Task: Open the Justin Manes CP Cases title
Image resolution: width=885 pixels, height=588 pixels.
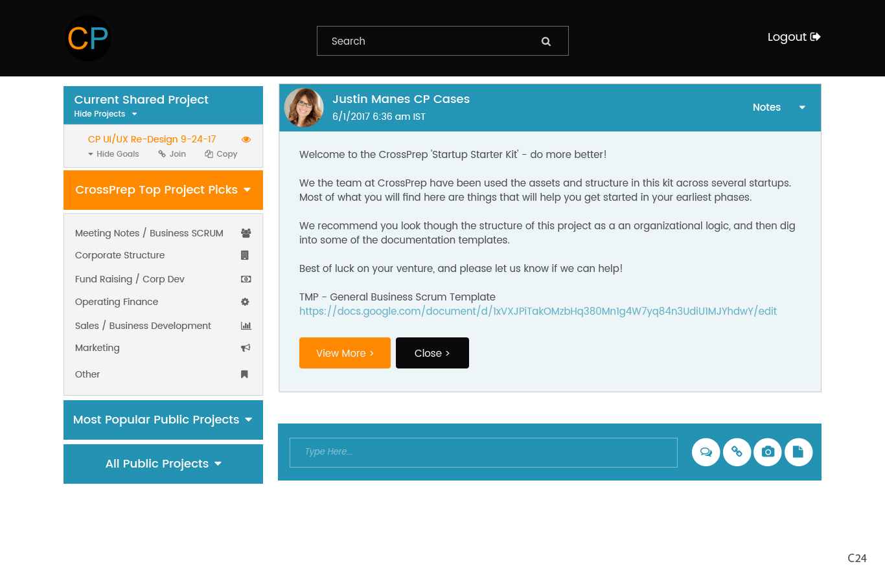Action: [x=401, y=99]
